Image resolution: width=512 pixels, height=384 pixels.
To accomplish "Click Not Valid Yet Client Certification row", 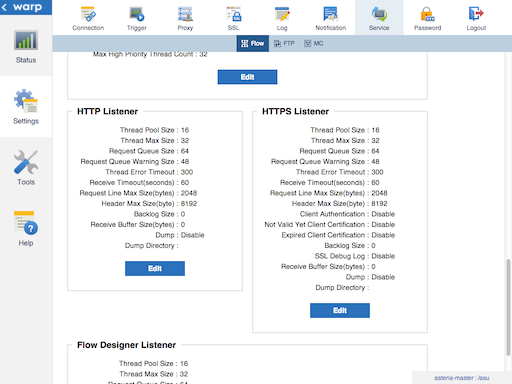I will 330,225.
